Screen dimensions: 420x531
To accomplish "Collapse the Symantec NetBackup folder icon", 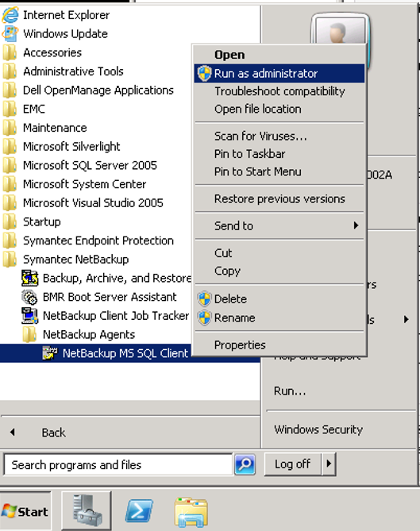I will pos(10,260).
